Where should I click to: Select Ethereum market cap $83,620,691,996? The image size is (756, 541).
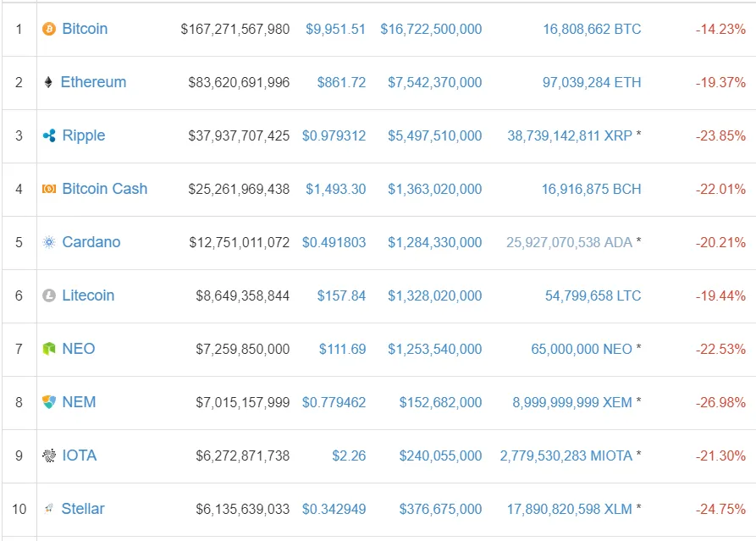(239, 83)
